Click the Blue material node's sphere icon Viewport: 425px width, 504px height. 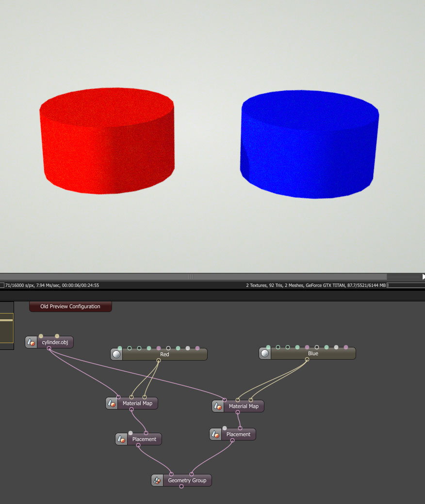point(265,353)
